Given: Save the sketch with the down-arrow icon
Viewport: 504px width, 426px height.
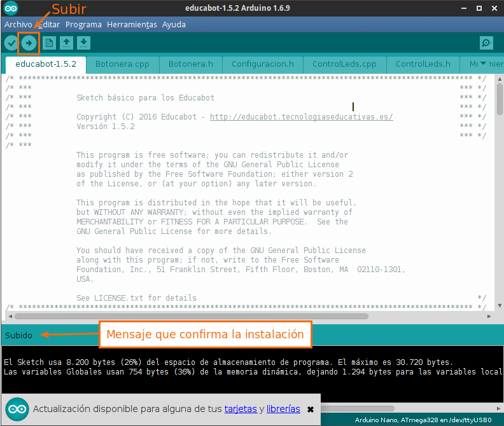Looking at the screenshot, I should coord(83,43).
